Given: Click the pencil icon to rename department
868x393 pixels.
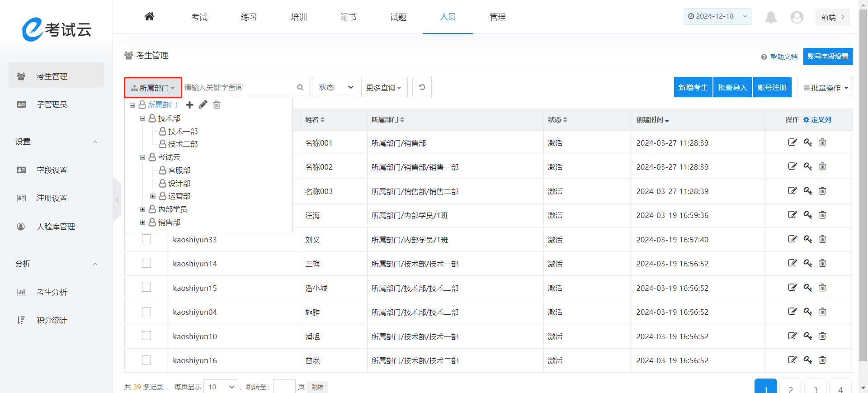Looking at the screenshot, I should (203, 105).
